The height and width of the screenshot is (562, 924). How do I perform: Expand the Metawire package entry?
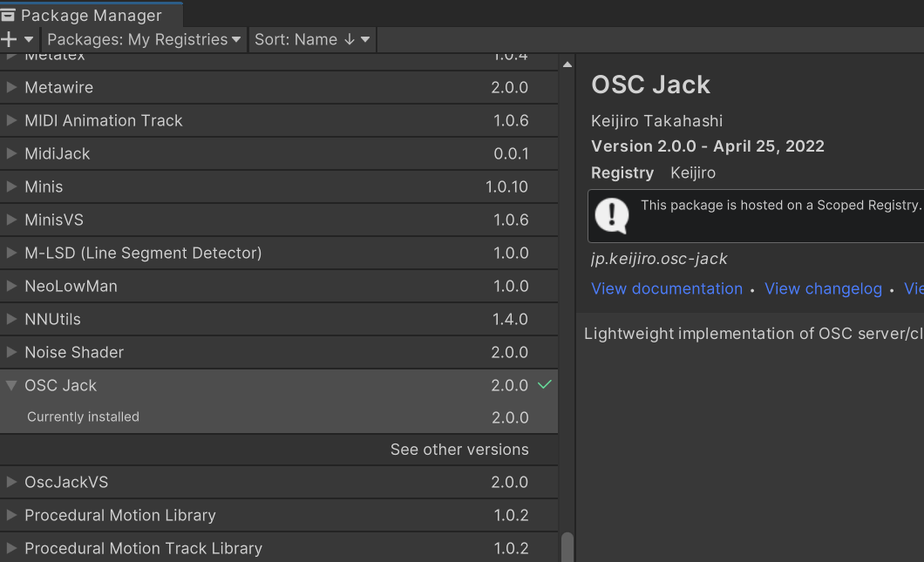point(11,87)
